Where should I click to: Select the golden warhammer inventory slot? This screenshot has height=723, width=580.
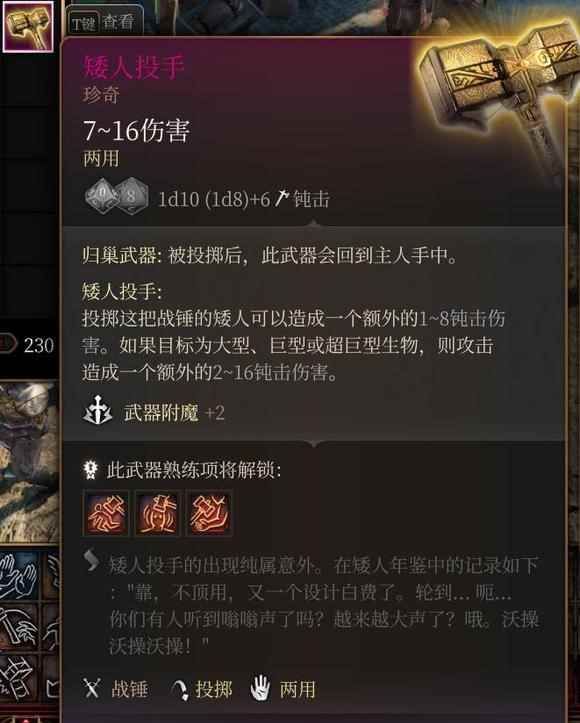click(x=28, y=26)
